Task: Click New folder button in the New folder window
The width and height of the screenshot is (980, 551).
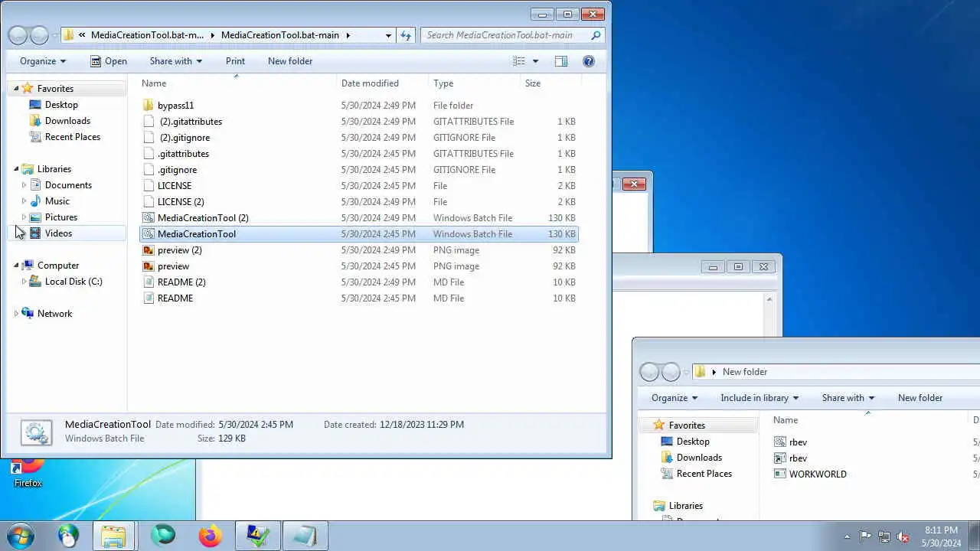Action: [920, 398]
